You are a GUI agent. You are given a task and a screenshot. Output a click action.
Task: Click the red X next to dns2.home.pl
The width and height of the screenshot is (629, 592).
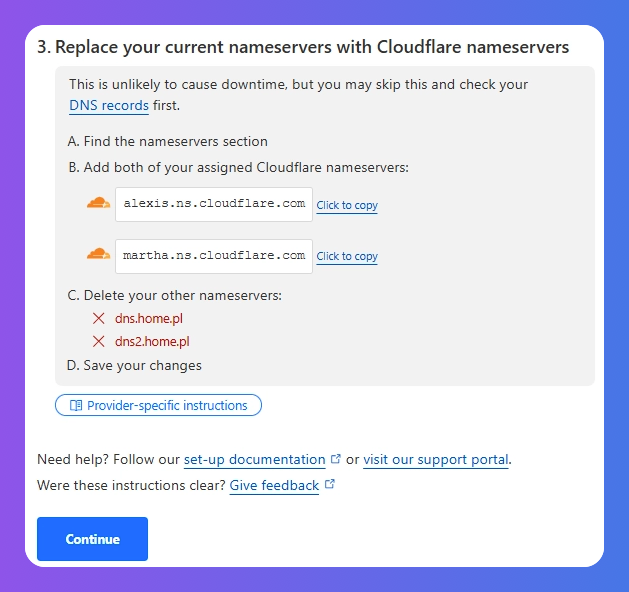coord(99,342)
